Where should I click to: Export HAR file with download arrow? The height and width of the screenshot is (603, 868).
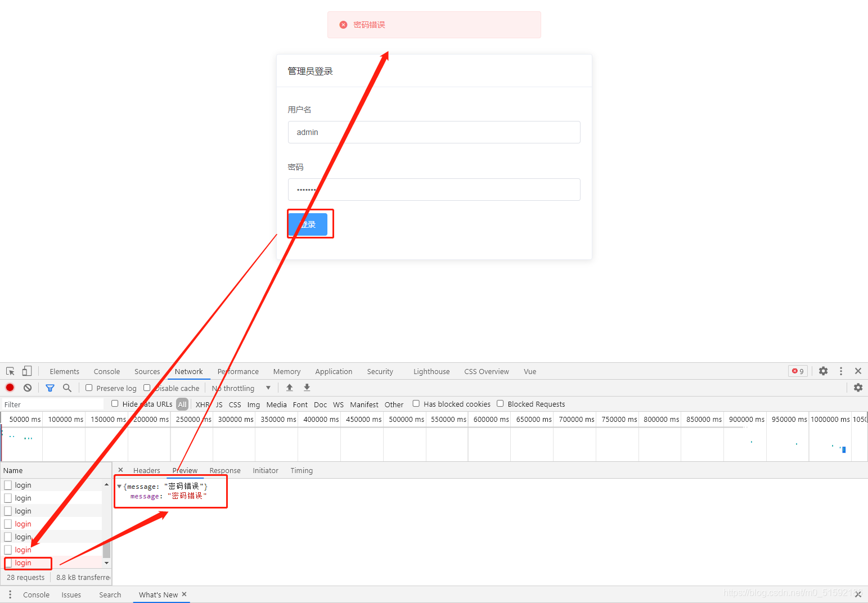click(x=307, y=388)
